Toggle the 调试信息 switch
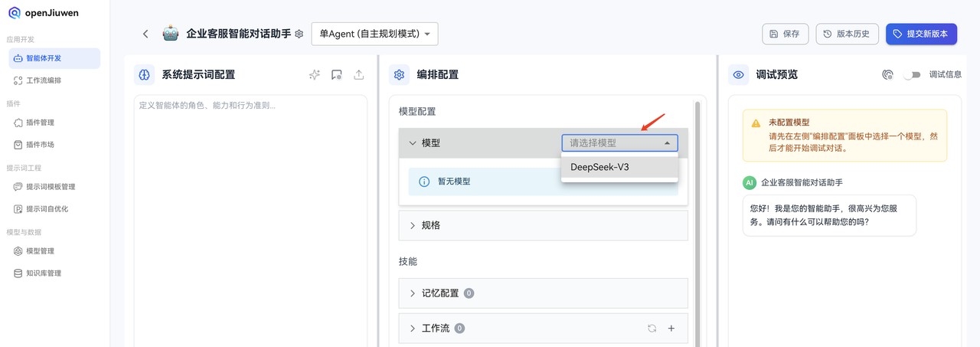The height and width of the screenshot is (347, 980). click(912, 75)
